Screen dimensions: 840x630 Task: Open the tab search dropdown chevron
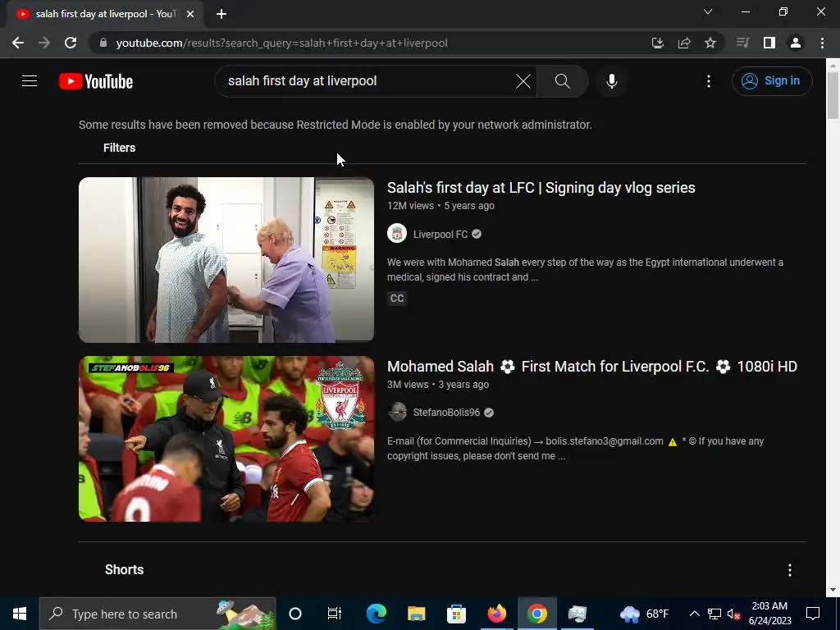(x=708, y=11)
